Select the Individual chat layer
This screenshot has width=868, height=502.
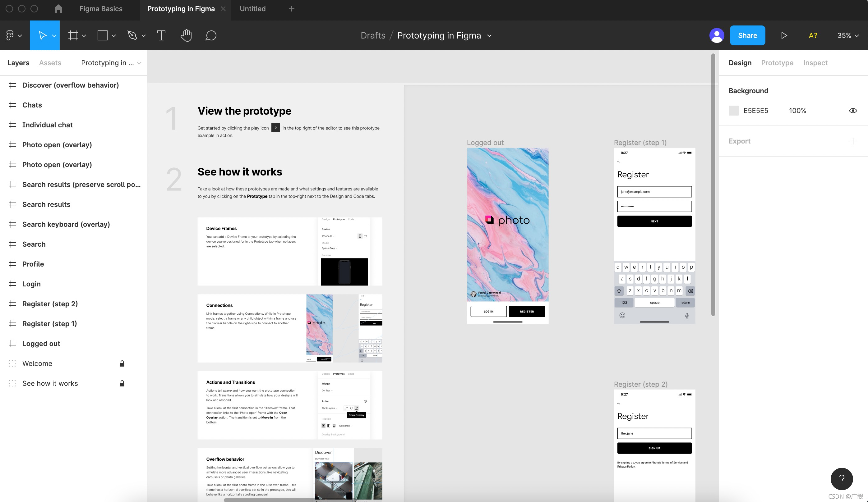73,125
